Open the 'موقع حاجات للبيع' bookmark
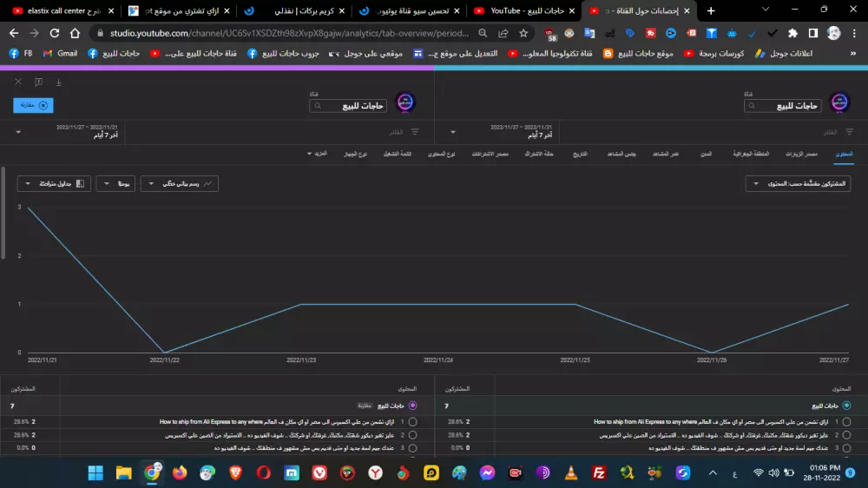 tap(638, 54)
